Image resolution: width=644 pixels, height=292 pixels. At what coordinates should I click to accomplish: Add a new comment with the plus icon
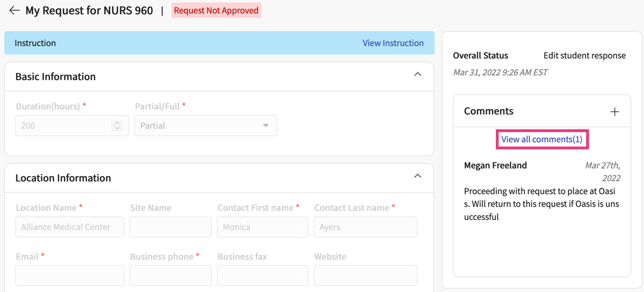615,111
